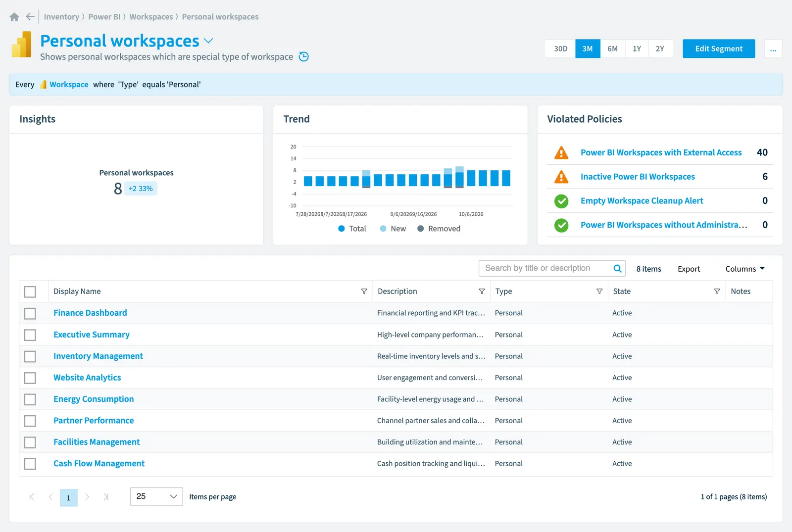Jump to the last page arrow
The width and height of the screenshot is (792, 532).
(x=106, y=497)
